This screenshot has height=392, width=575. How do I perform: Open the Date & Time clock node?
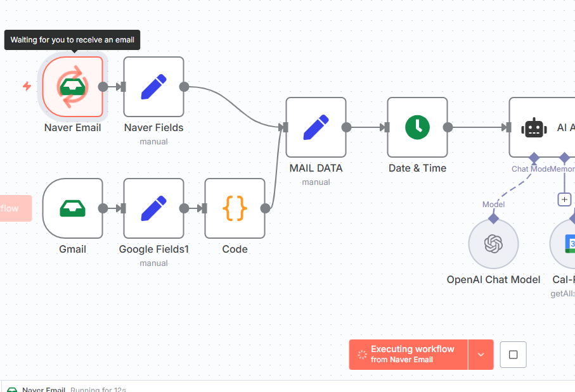coord(417,127)
